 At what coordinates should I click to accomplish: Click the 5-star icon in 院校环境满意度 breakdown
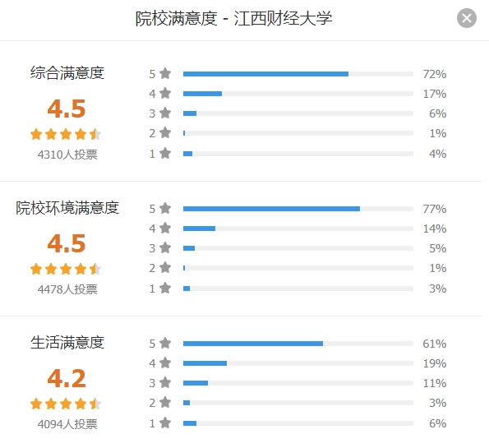coord(165,209)
